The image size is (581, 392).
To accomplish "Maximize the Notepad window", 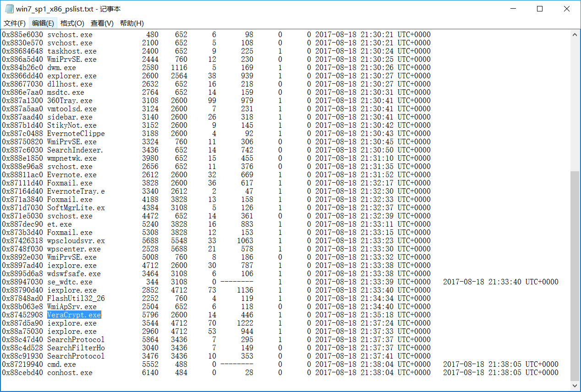I will pyautogui.click(x=540, y=9).
